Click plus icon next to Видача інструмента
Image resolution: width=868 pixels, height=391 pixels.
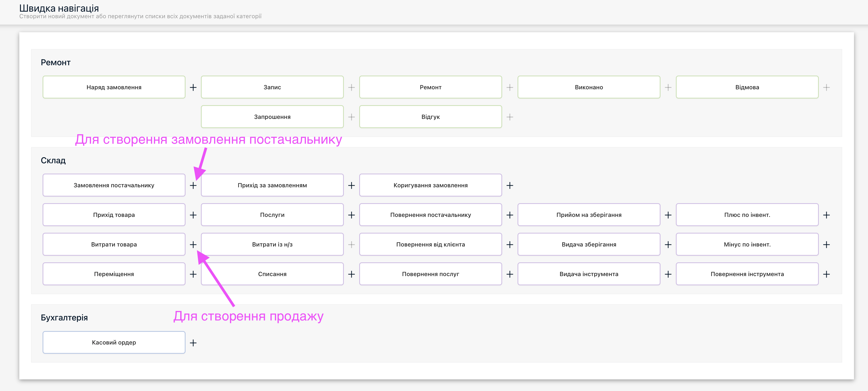coord(668,274)
